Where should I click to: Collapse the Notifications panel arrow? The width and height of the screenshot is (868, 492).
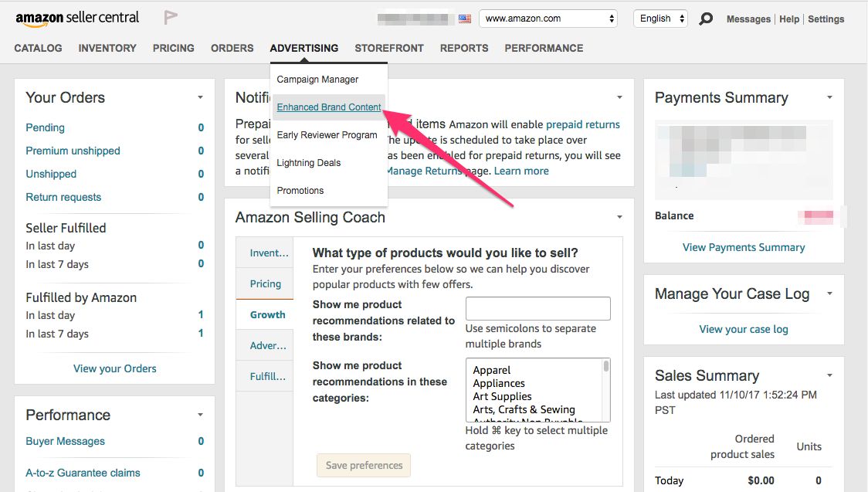(619, 97)
